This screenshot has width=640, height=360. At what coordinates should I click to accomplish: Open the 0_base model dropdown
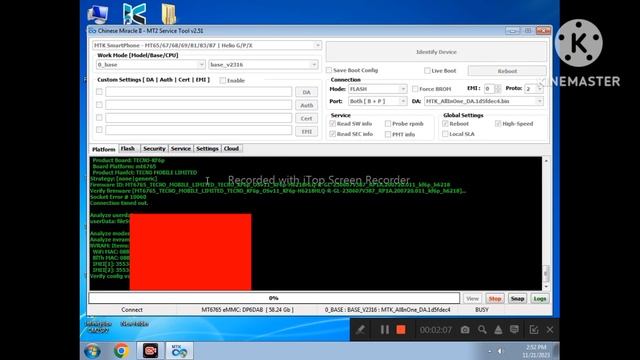151,64
